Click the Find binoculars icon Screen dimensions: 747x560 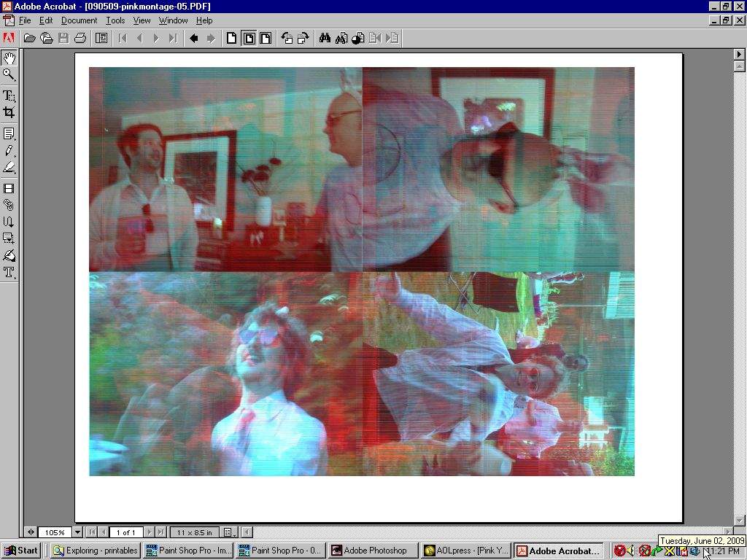coord(325,38)
